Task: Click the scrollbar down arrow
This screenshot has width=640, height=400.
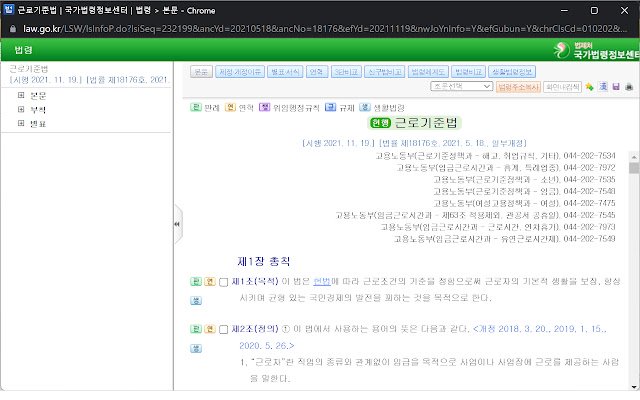Action: (x=634, y=387)
